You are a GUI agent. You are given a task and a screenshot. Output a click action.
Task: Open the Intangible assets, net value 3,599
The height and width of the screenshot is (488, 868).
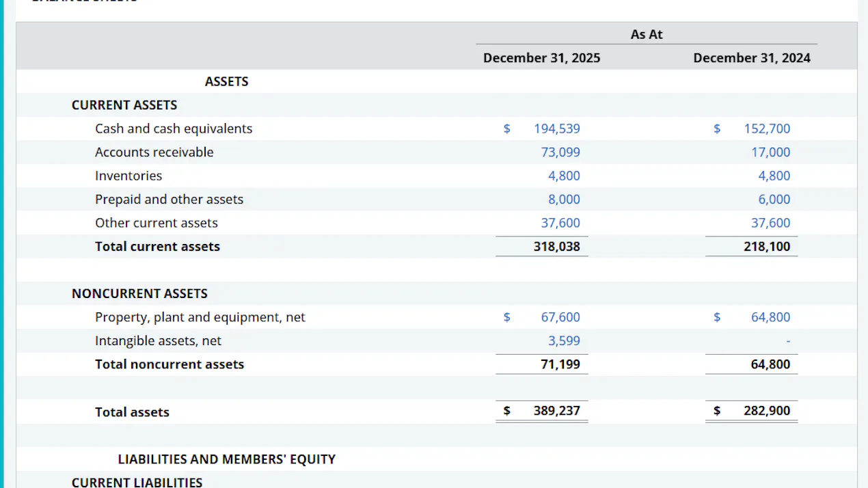tap(564, 340)
